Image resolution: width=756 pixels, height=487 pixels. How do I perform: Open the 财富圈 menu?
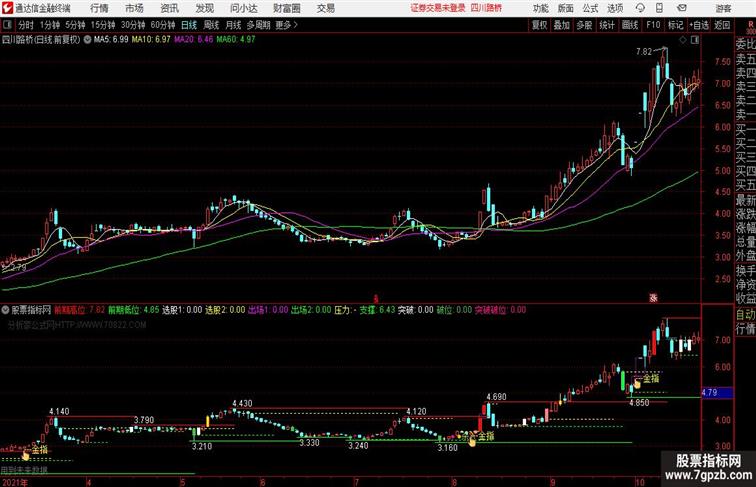[286, 8]
